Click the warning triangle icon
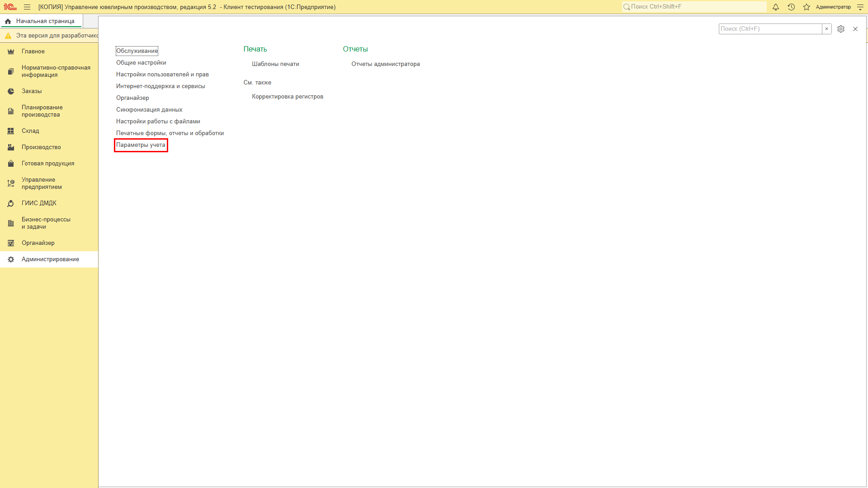The image size is (868, 488). [8, 36]
